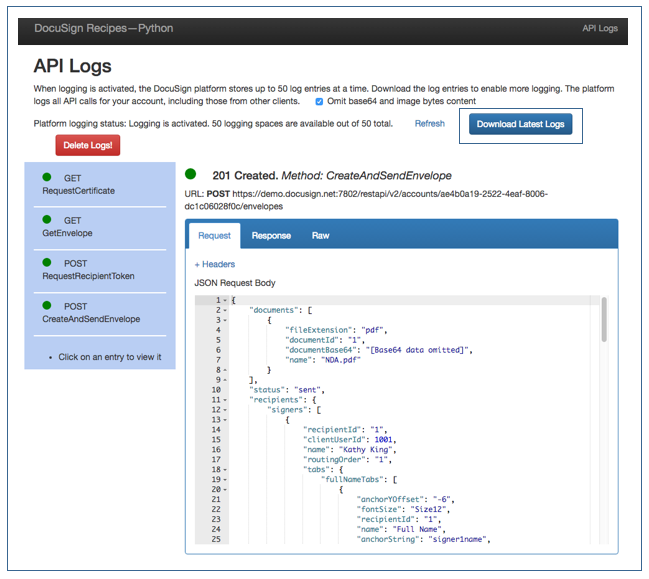This screenshot has height=579, width=649.
Task: Click the JSON Request Body label
Action: [235, 283]
